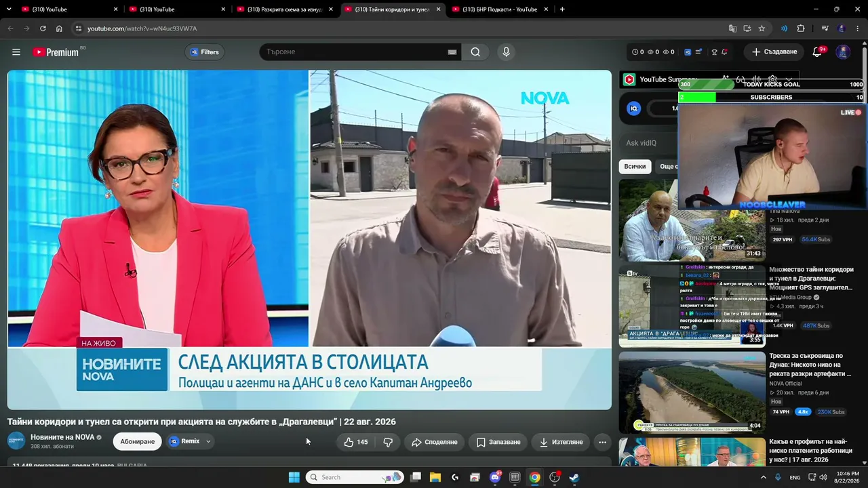Screen dimensions: 868x488
Task: Toggle taskbar microphone mute icon
Action: (x=778, y=477)
